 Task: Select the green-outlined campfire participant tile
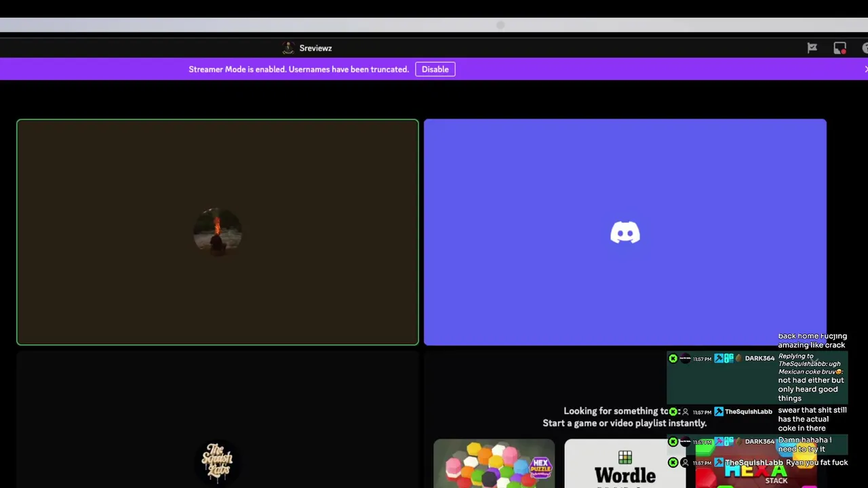pyautogui.click(x=218, y=232)
